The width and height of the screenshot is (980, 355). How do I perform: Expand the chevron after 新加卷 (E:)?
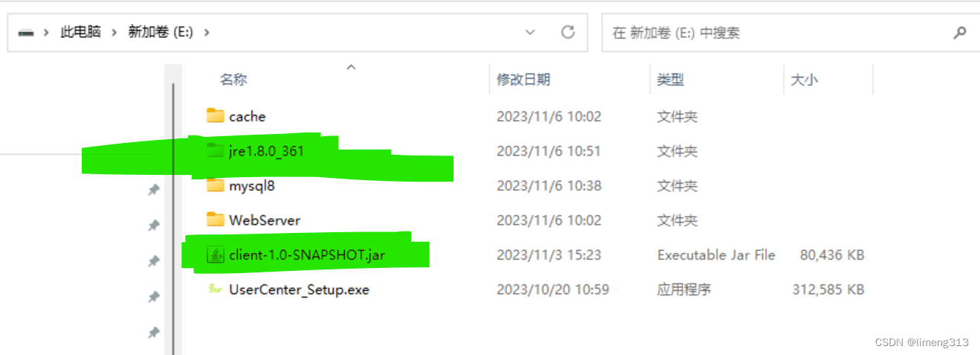206,33
